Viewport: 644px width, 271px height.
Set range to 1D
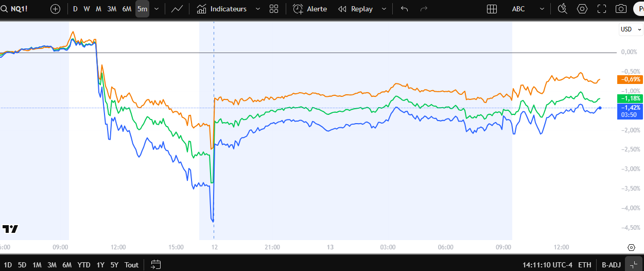click(8, 265)
